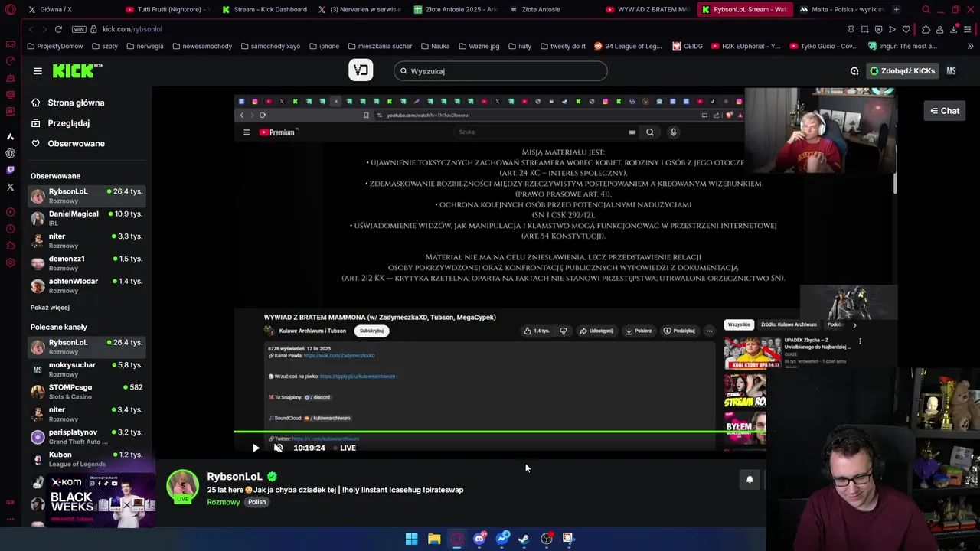Open Nauka bookmark folder
Screen dimensions: 980x551
pos(435,46)
